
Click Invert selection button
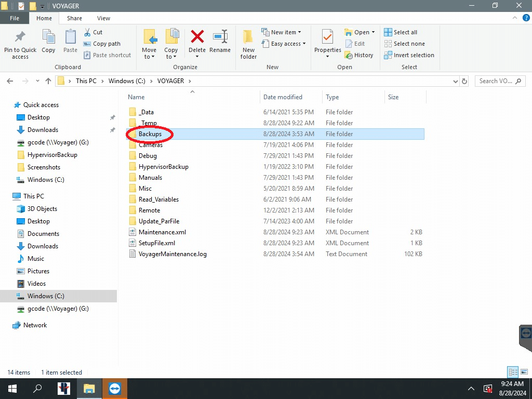coord(409,55)
